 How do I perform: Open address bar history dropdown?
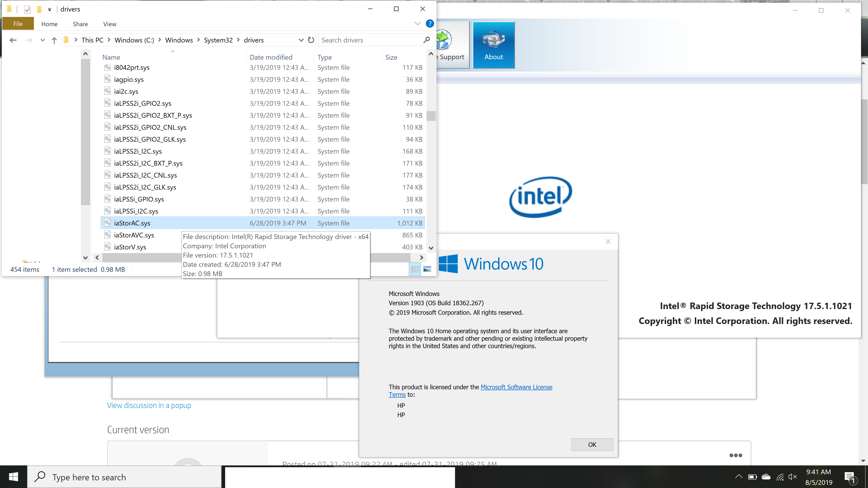301,40
